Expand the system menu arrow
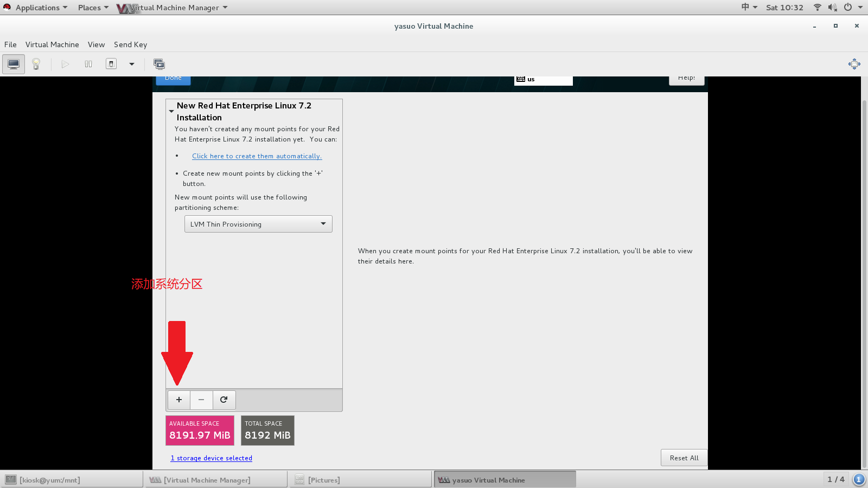Viewport: 868px width, 488px height. coord(860,8)
